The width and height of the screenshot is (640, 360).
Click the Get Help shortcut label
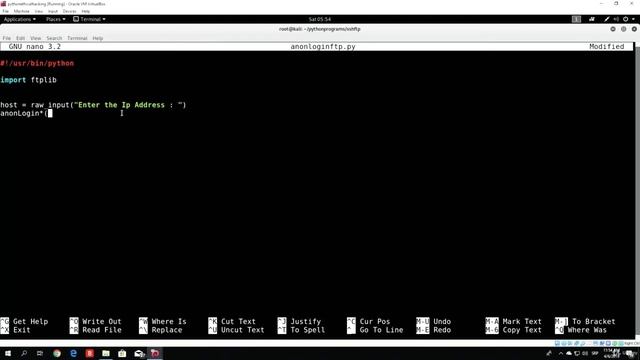(x=31, y=322)
